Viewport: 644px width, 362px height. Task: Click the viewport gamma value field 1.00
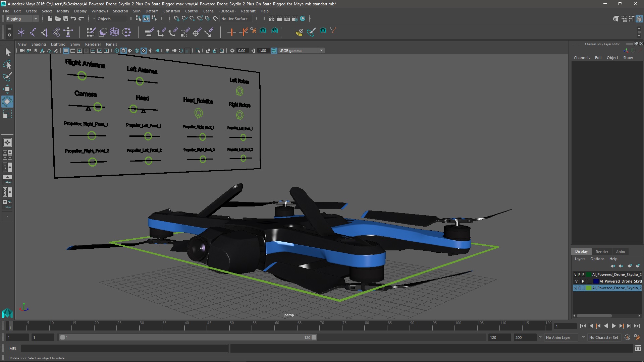(263, 51)
